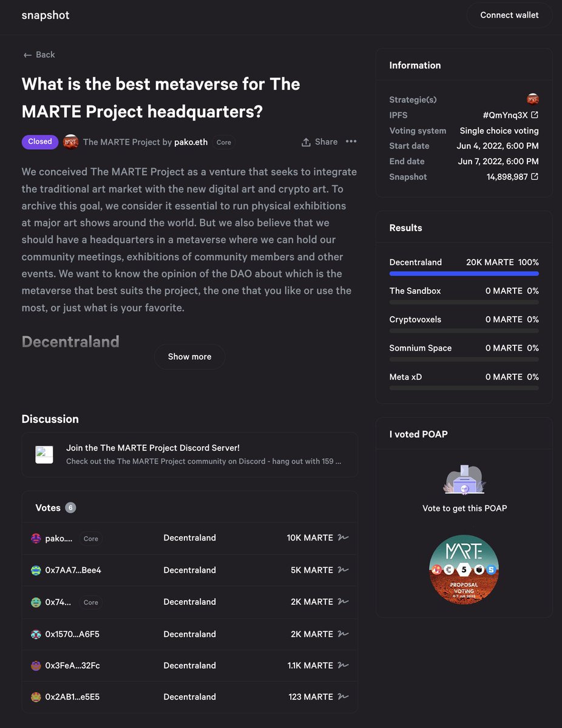The width and height of the screenshot is (562, 728).
Task: Click The Sandbox result bar
Action: click(464, 302)
